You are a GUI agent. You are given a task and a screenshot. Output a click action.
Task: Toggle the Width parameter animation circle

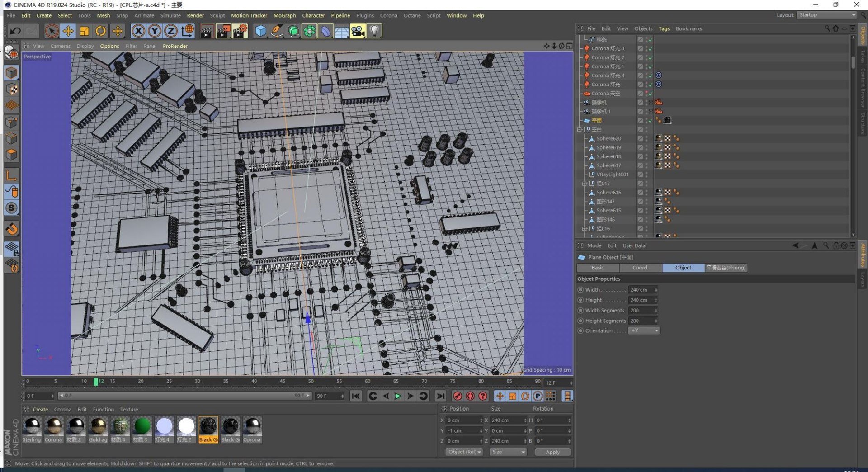[x=581, y=290]
